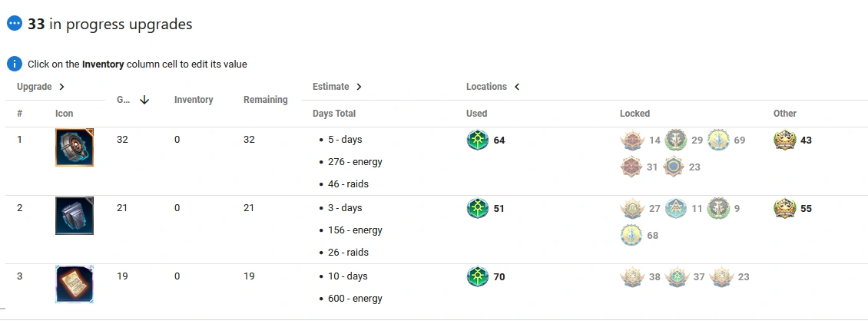
Task: Click the locked location badge 68
Action: click(x=631, y=235)
